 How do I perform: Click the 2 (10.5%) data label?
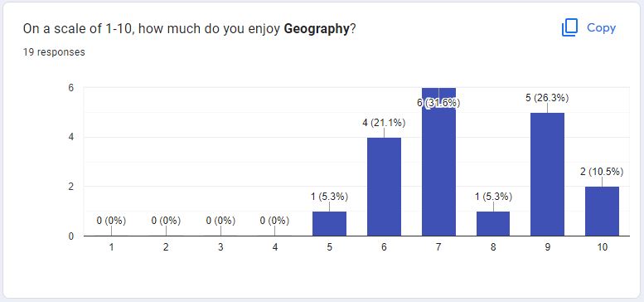(602, 172)
